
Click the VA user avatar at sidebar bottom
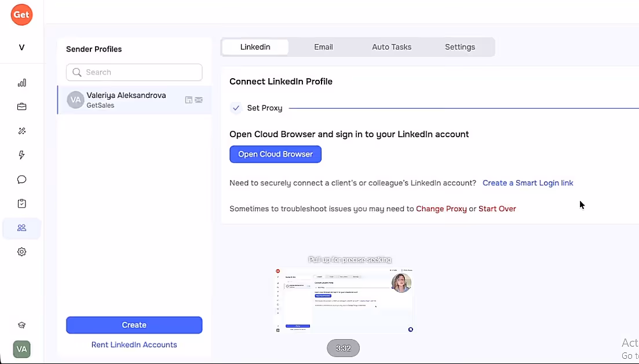pyautogui.click(x=21, y=349)
